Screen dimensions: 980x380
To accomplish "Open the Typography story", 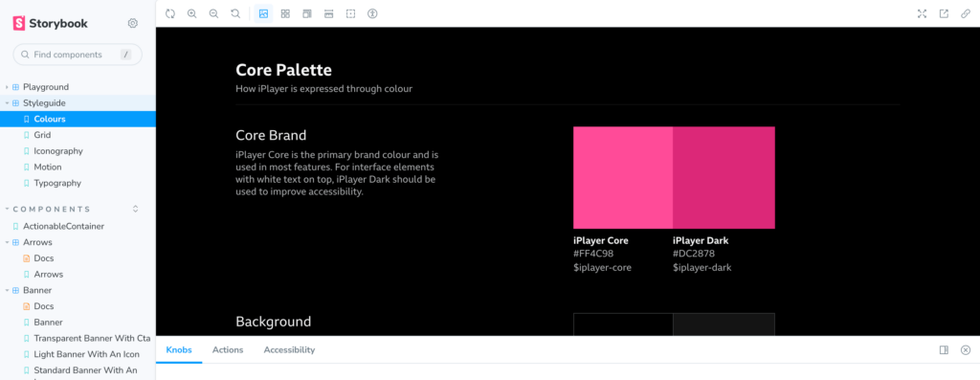I will pos(57,183).
